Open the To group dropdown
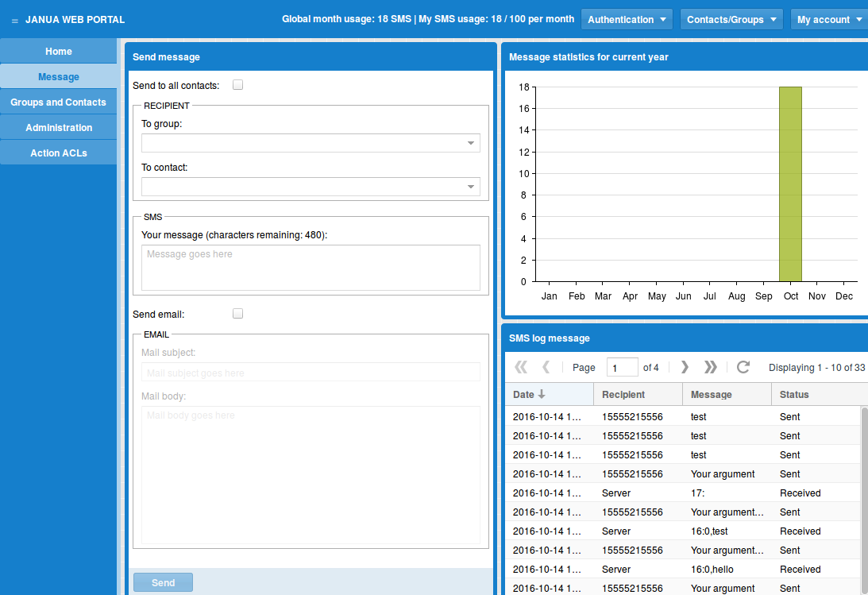Viewport: 868px width, 595px height. click(471, 143)
